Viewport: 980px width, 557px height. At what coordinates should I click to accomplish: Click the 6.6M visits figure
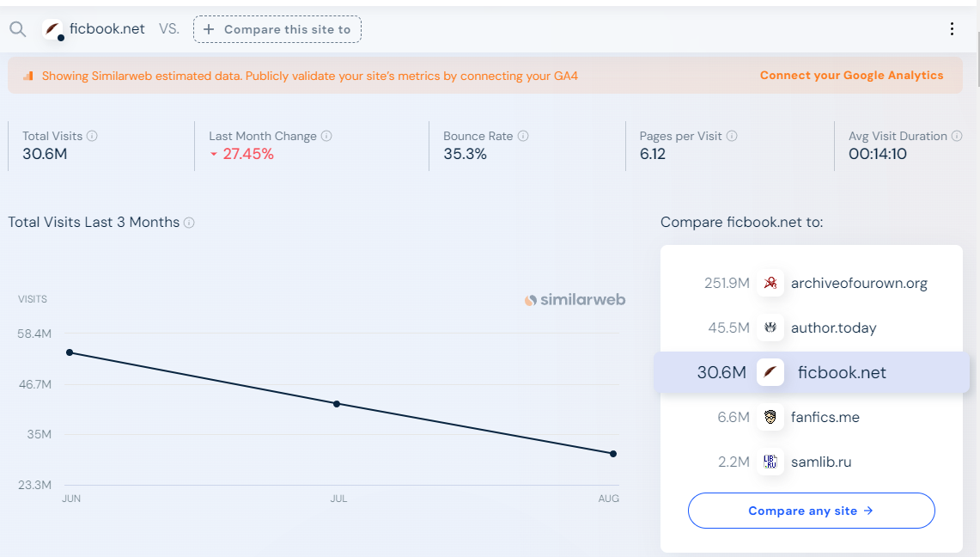pos(733,417)
